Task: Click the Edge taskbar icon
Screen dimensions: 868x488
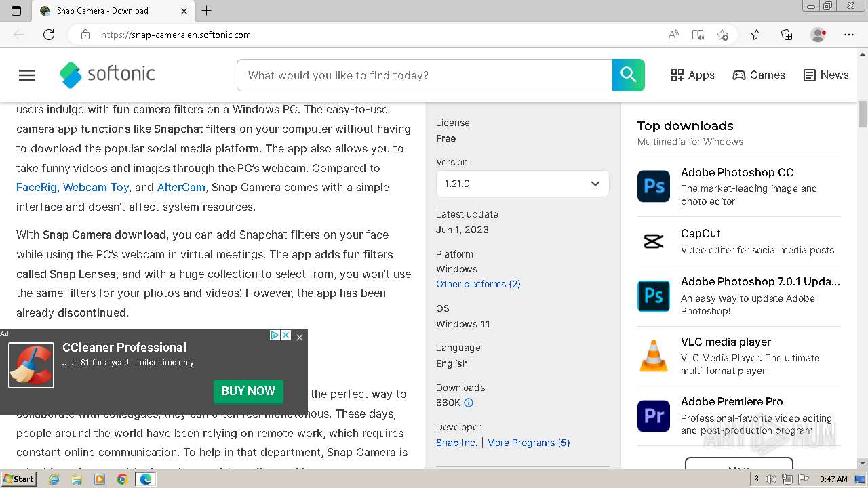Action: pos(145,479)
